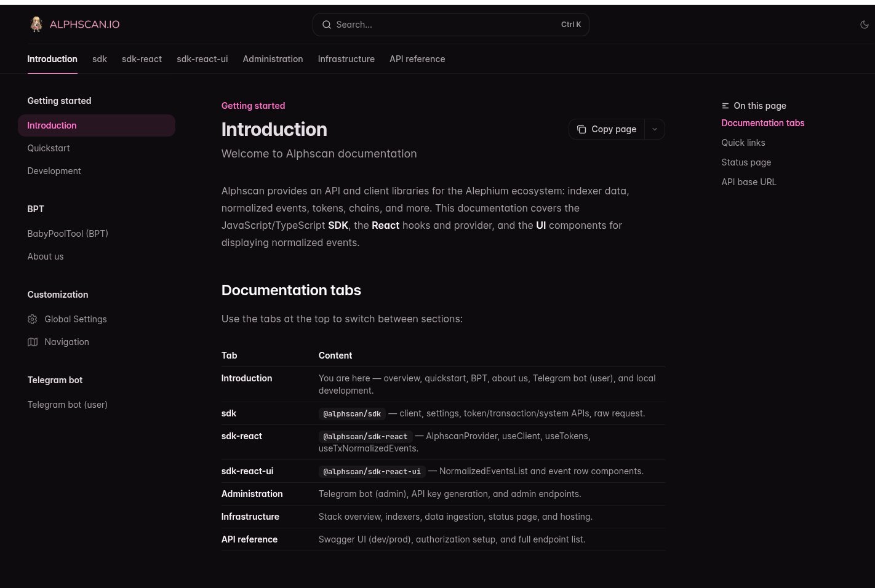This screenshot has width=875, height=588.
Task: Select the Introduction top tab
Action: click(x=52, y=59)
